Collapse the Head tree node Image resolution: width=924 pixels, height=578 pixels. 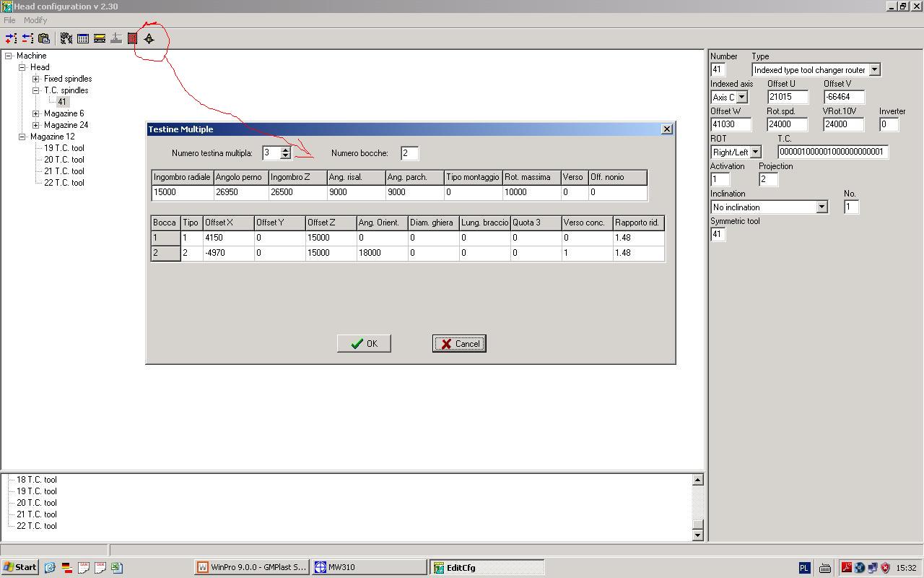tap(22, 67)
